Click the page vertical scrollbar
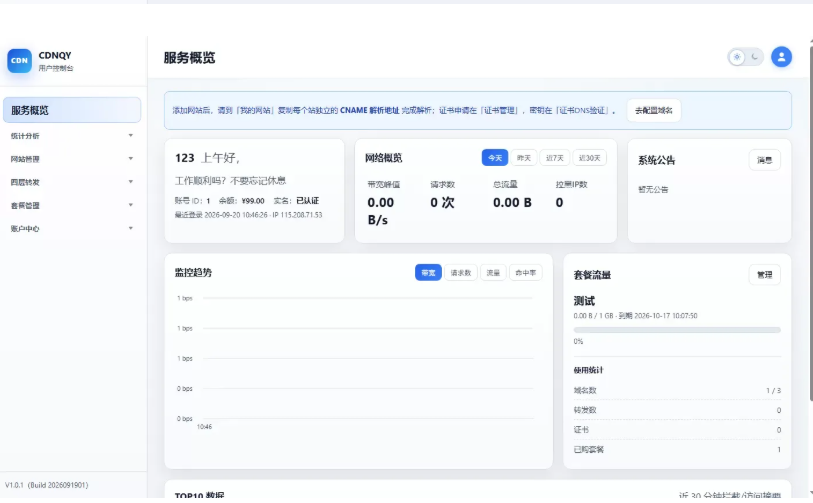The height and width of the screenshot is (503, 813). [x=810, y=223]
